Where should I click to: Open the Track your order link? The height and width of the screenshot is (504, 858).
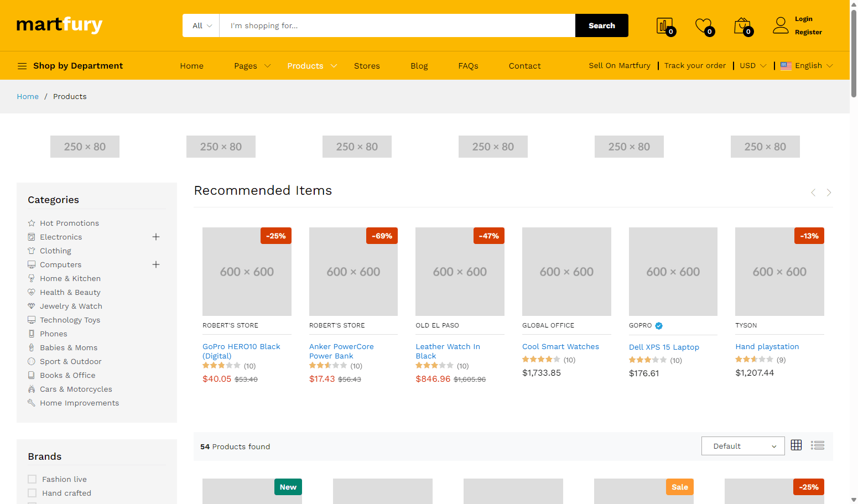(x=695, y=65)
